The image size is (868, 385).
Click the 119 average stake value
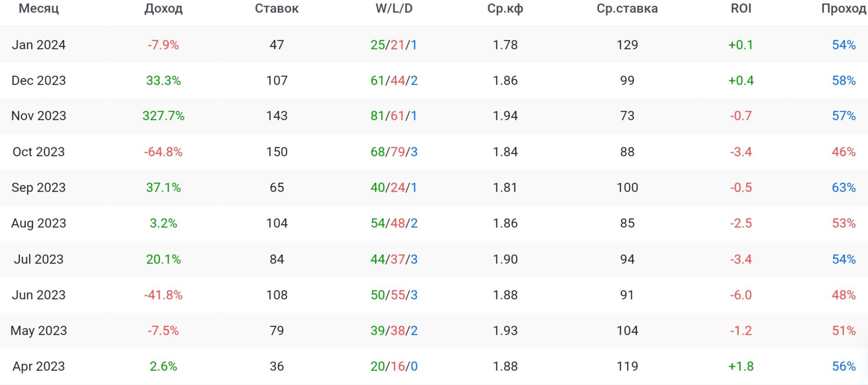click(627, 366)
